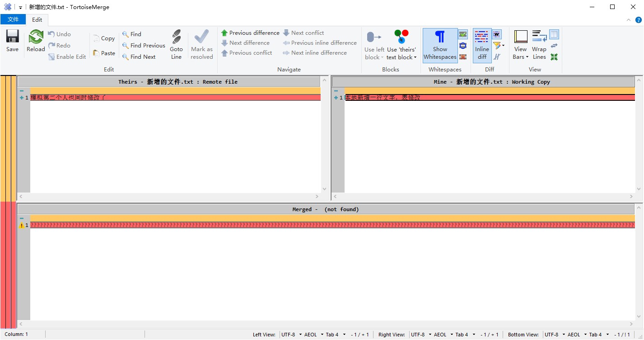
Task: Jump to the previous difference
Action: (250, 33)
